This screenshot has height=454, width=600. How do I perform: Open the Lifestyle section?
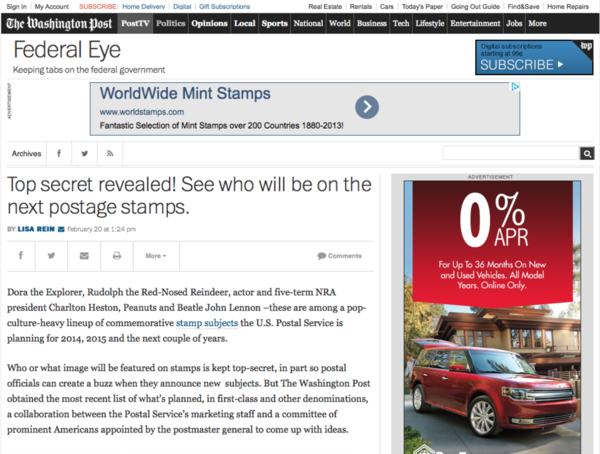coord(430,23)
